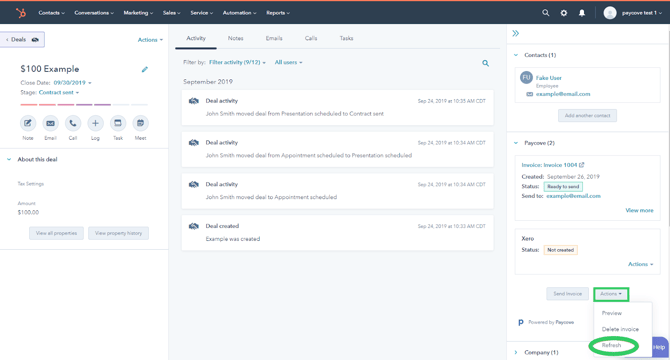Collapse the Contacts (1) section
670x360 pixels.
(516, 55)
